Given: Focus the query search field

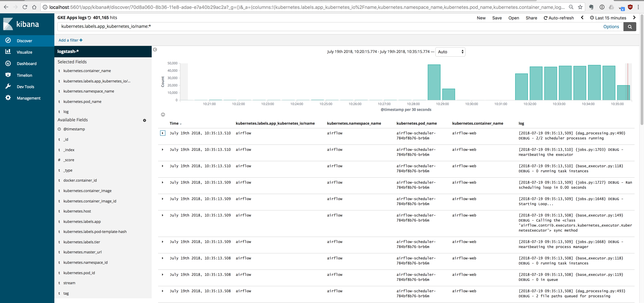Looking at the screenshot, I should (325, 26).
